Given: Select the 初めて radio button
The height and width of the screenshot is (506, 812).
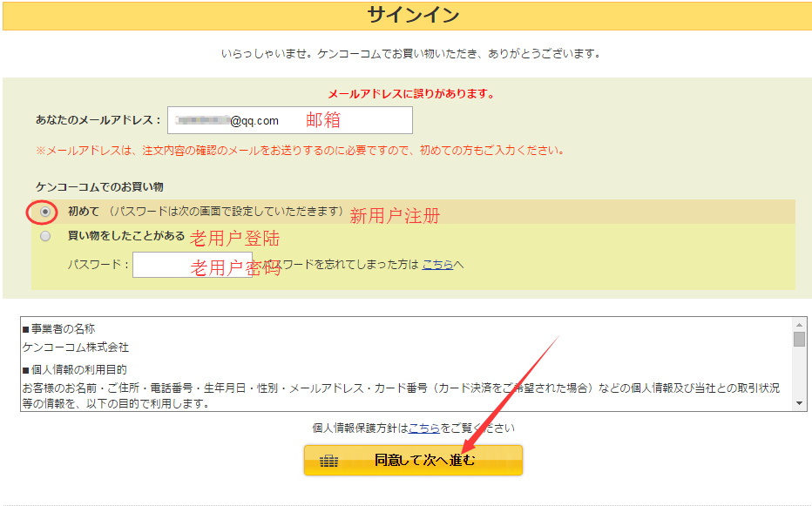Looking at the screenshot, I should click(45, 212).
